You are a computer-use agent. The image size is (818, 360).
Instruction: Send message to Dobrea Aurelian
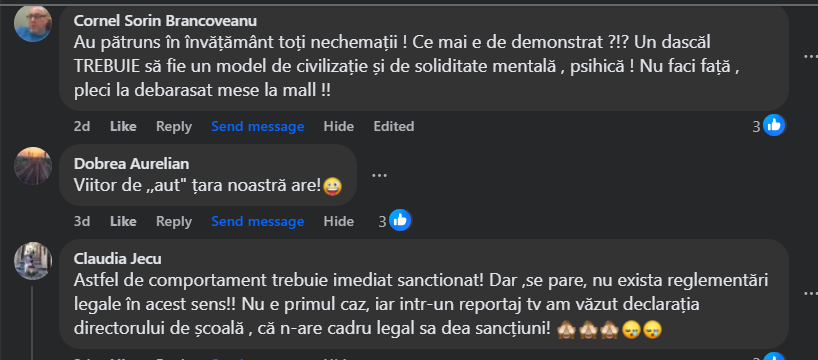[x=258, y=221]
